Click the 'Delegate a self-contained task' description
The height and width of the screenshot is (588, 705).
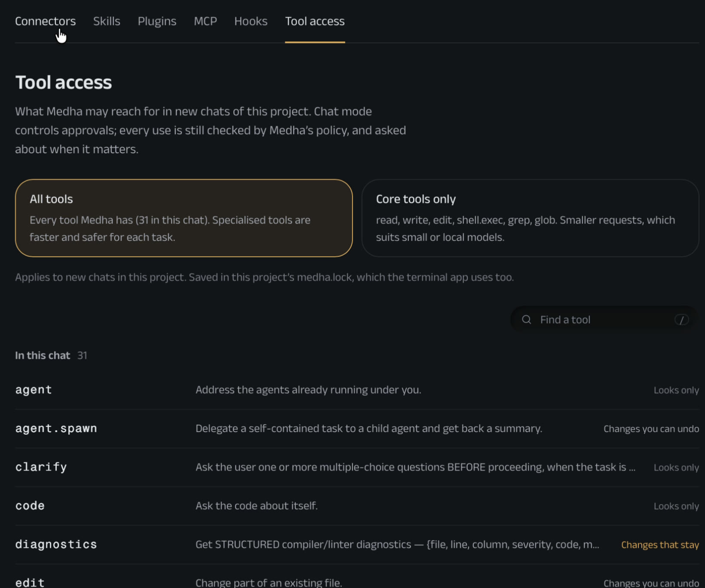[x=369, y=429]
